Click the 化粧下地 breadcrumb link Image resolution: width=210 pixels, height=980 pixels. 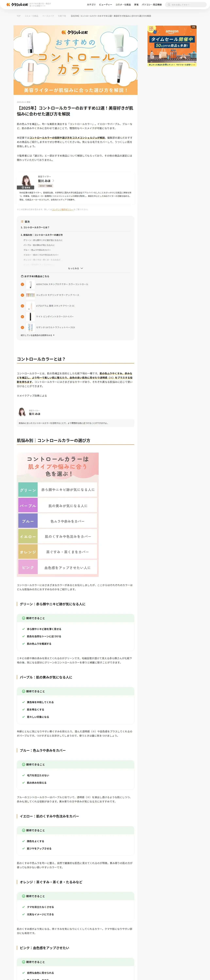[x=62, y=16]
